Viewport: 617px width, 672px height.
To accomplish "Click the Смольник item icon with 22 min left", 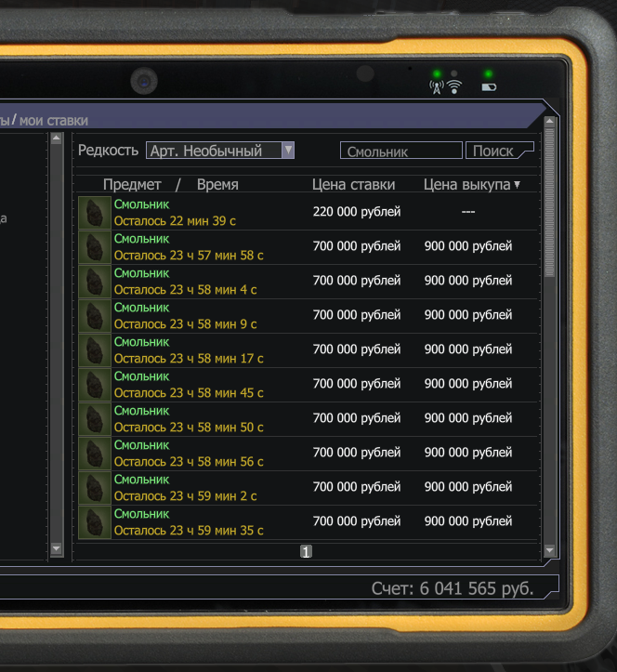I will click(94, 212).
